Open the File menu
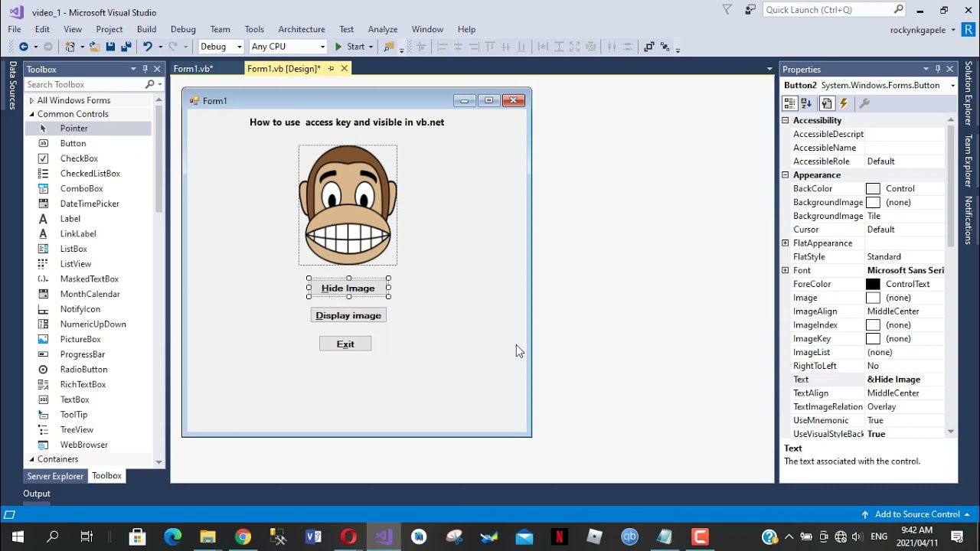 pyautogui.click(x=15, y=29)
